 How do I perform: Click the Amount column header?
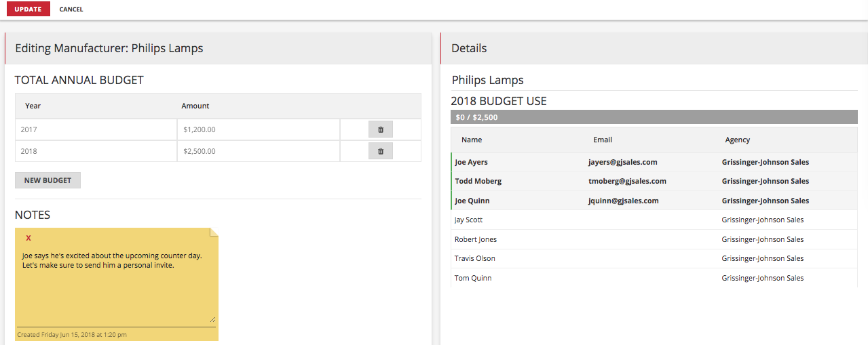(195, 106)
